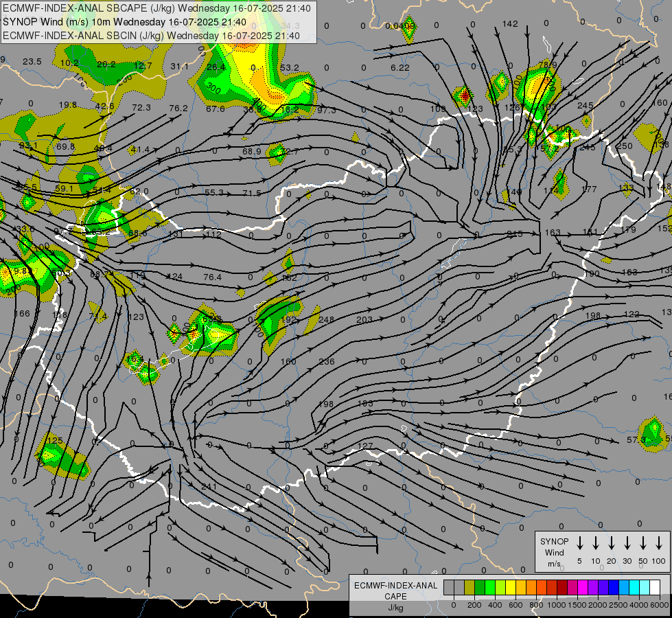Click map value '68.9'
The height and width of the screenshot is (618, 672).
point(252,151)
